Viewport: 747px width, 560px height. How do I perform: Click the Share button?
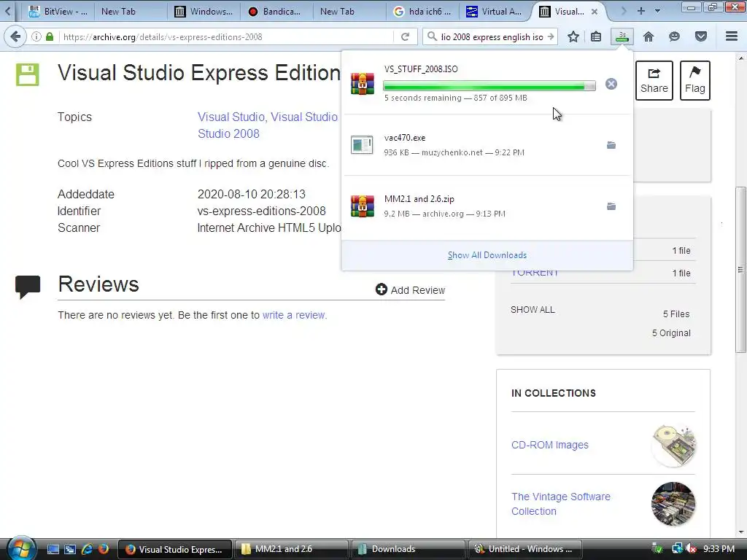click(654, 80)
